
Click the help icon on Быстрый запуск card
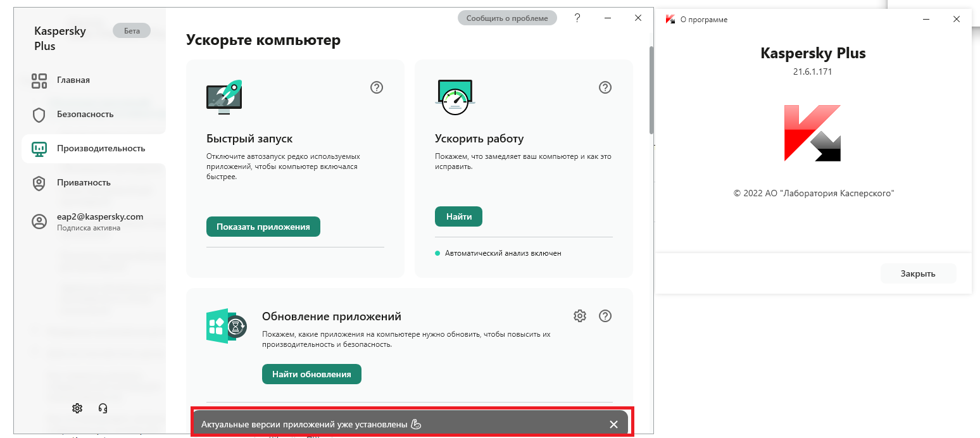click(377, 87)
